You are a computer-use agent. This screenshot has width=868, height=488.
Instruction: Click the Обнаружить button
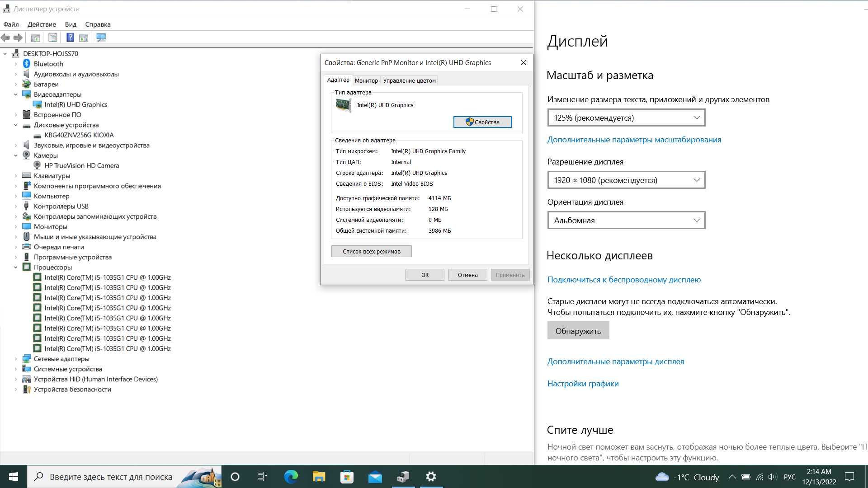pos(578,331)
